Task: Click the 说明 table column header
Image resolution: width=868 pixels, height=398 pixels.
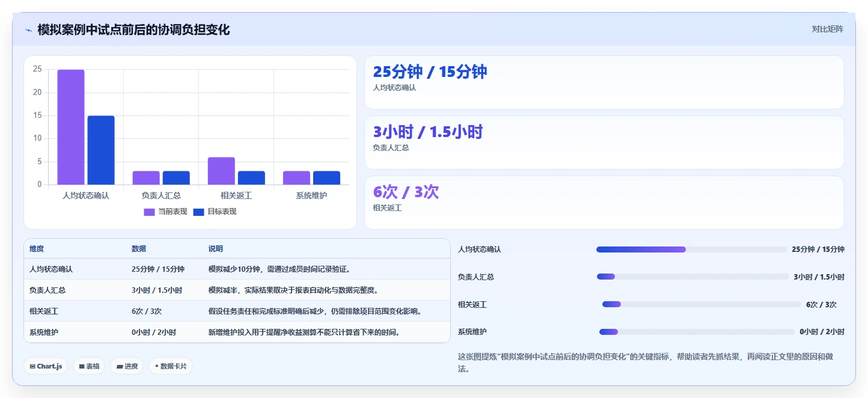Action: point(216,249)
